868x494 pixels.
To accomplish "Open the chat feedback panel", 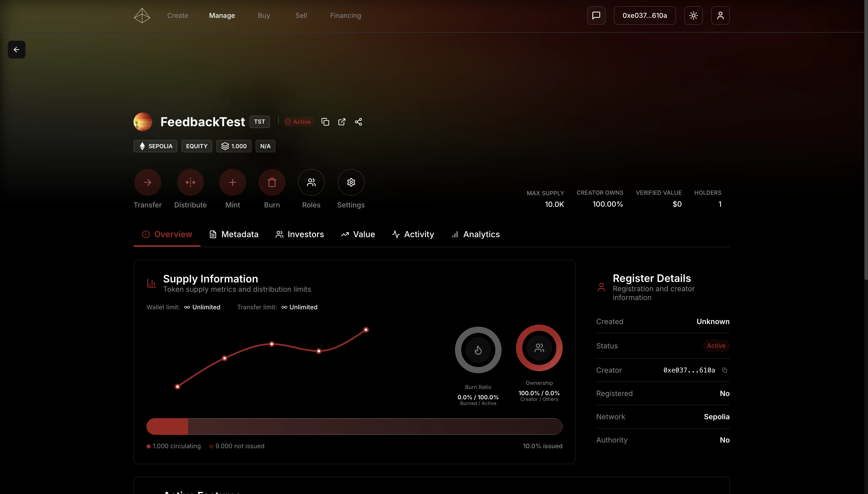I will pyautogui.click(x=596, y=15).
